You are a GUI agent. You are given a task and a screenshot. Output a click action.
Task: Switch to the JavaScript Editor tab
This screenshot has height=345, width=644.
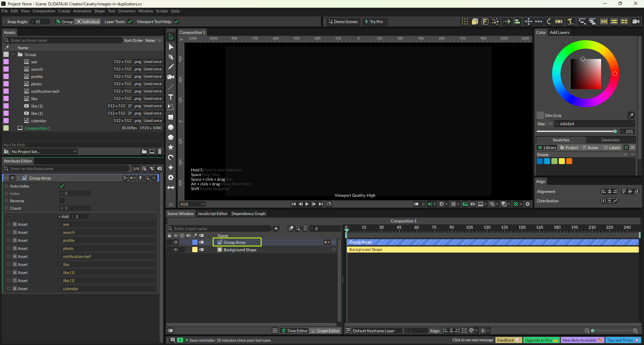coord(212,214)
